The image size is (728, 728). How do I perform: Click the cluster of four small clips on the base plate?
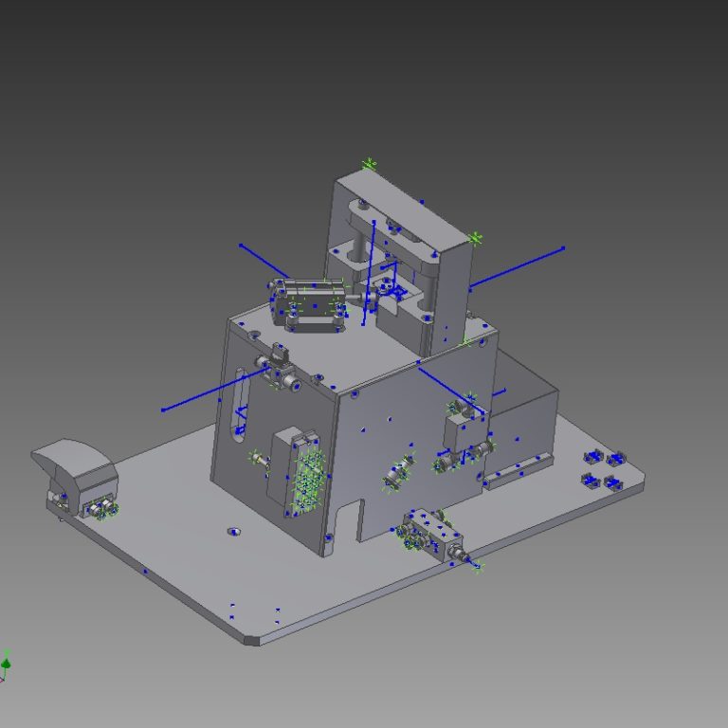[x=603, y=469]
